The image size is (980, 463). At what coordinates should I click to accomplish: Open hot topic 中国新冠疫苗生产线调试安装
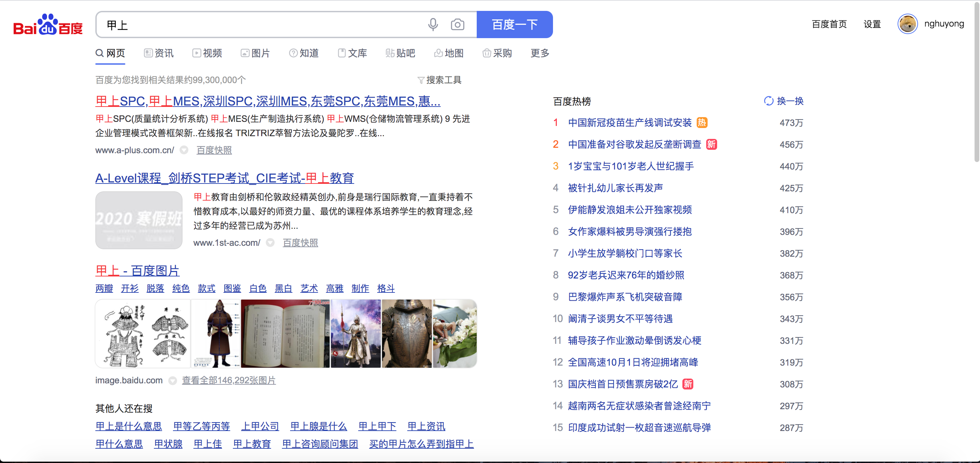click(x=629, y=123)
